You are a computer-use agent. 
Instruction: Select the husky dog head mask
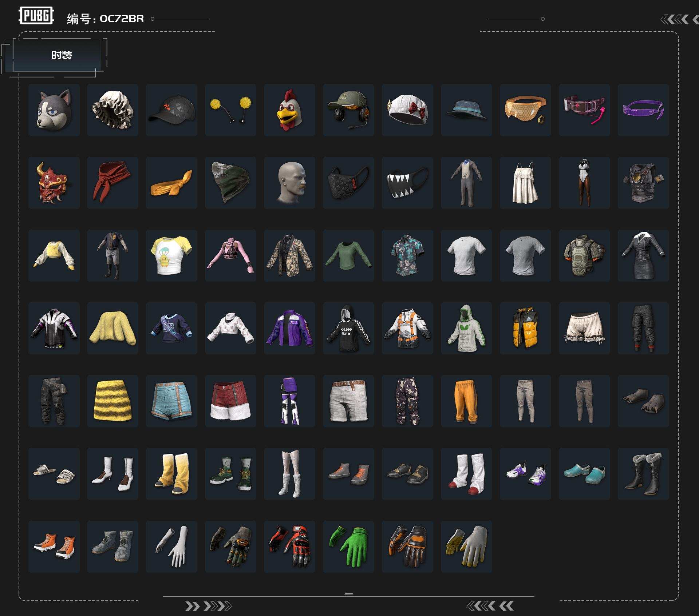pyautogui.click(x=54, y=110)
